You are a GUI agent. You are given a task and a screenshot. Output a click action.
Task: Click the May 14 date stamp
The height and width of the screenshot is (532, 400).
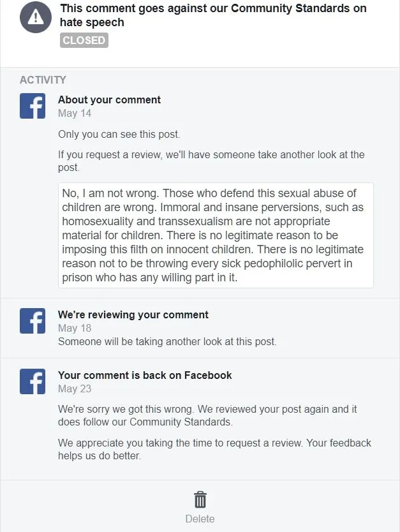click(x=75, y=113)
